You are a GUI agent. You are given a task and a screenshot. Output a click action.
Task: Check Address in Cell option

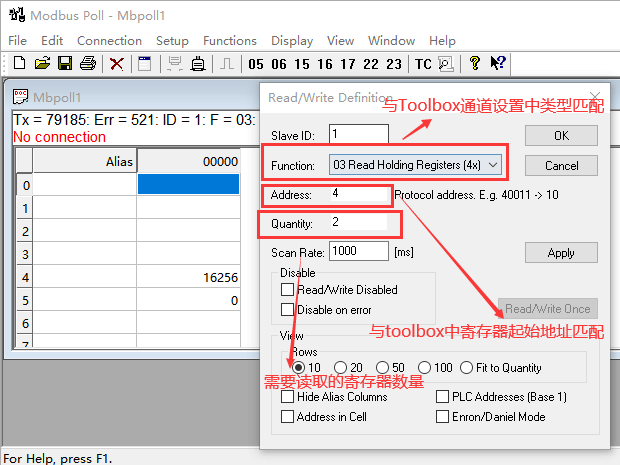287,417
